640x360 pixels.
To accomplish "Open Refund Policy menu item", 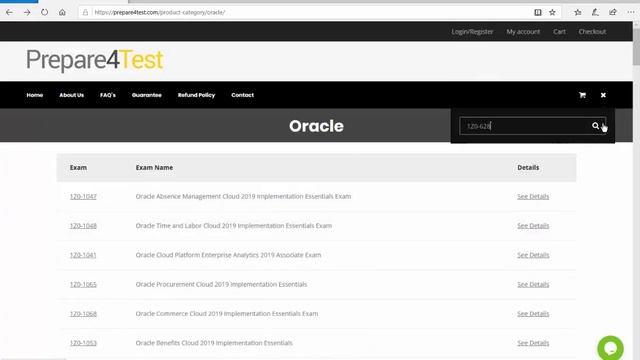I will click(x=196, y=95).
